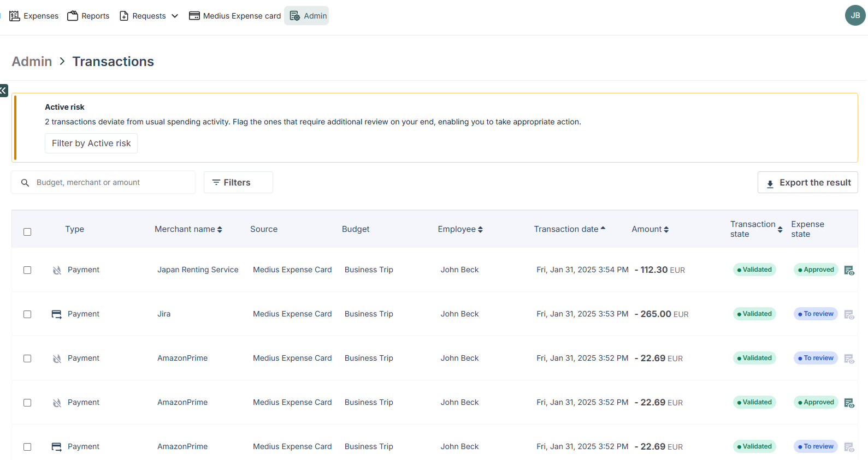The image size is (868, 460).
Task: Select the Jira row checkbox
Action: [x=27, y=314]
